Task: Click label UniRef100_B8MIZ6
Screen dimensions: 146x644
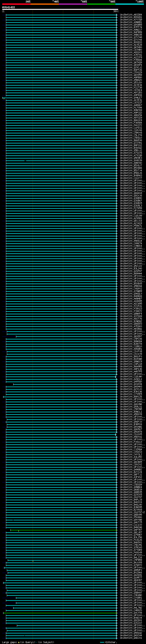Action: click(131, 397)
